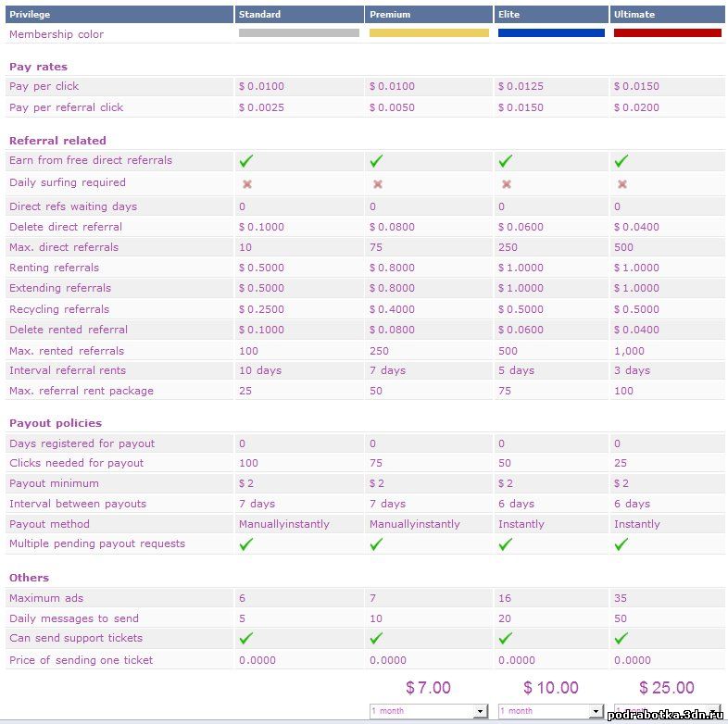Click the 'Pay rates' section heading
This screenshot has width=728, height=724.
click(x=38, y=67)
